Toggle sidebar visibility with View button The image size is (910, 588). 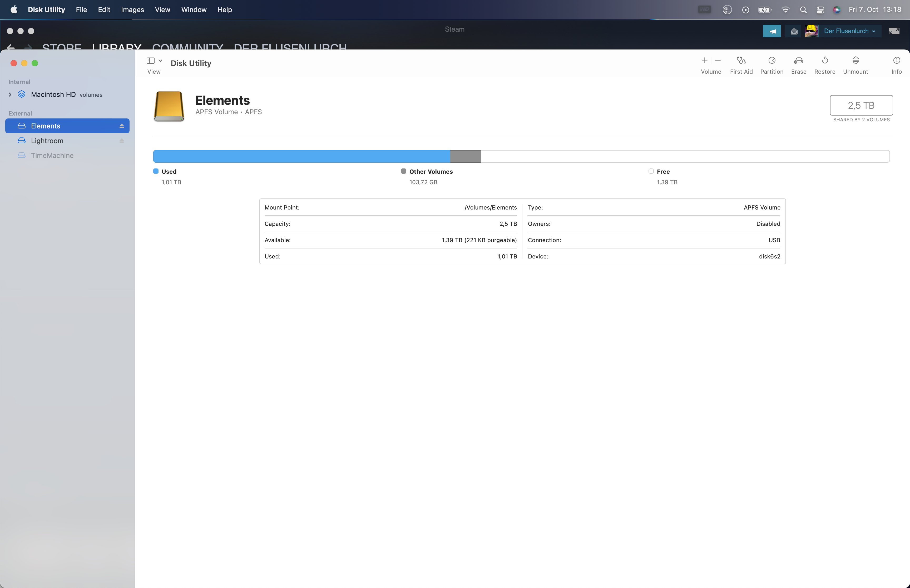point(150,61)
